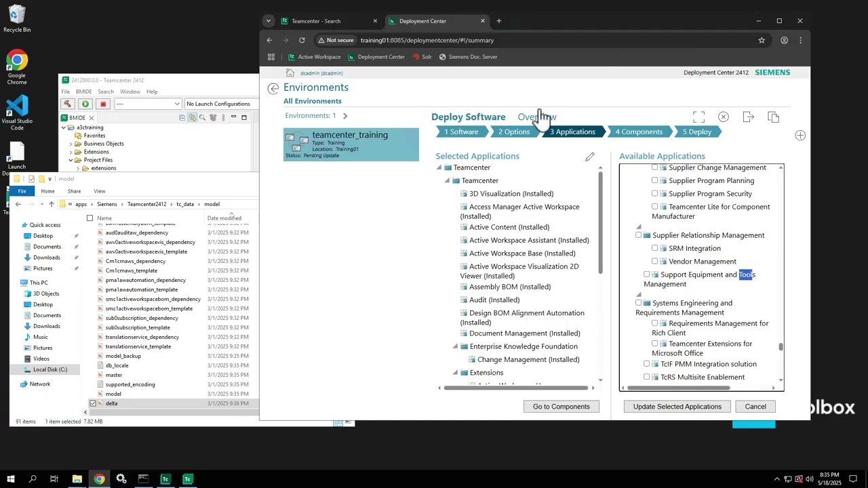868x488 pixels.
Task: Click the BMIDE build hammer icon
Action: tap(68, 104)
